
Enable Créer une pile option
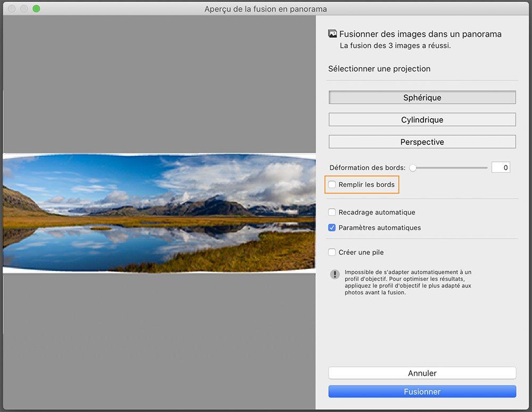tap(332, 252)
